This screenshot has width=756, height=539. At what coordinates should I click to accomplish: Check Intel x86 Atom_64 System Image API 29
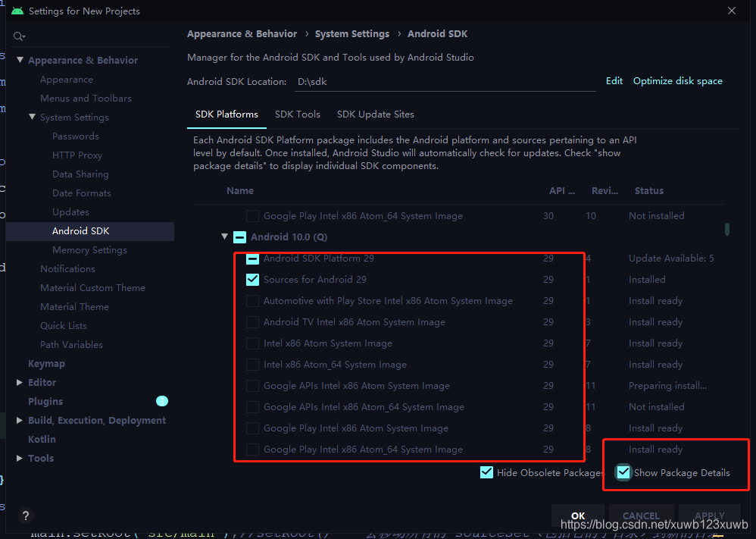252,365
